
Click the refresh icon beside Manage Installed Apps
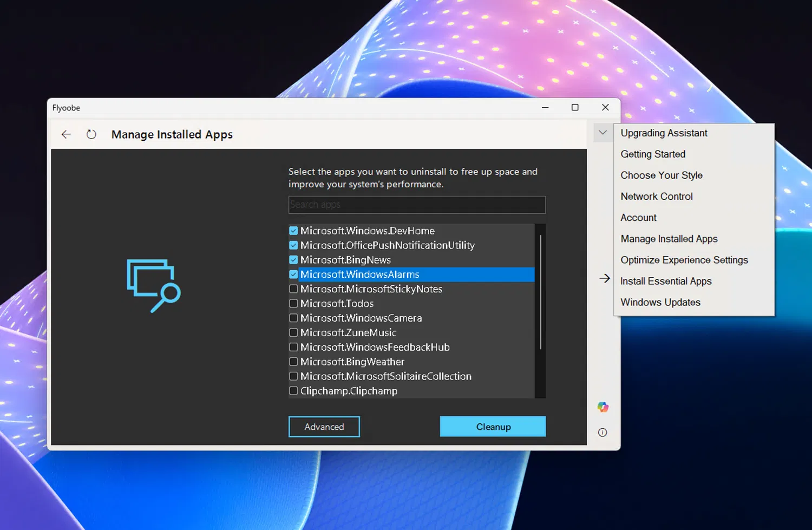[x=91, y=134]
